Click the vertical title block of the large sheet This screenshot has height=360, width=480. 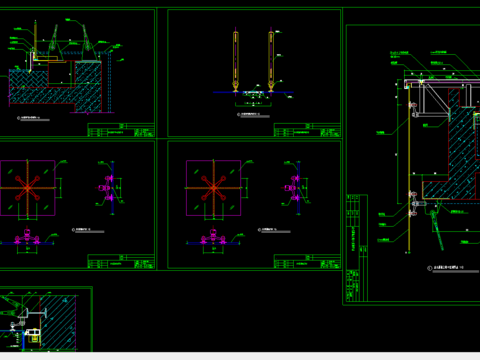[357, 248]
